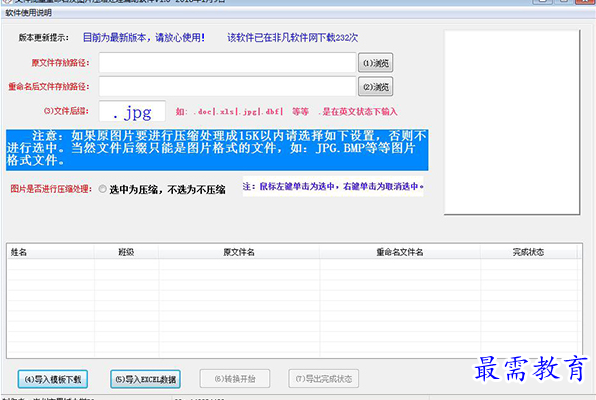Click the 重命名文件名 column header
This screenshot has height=400, width=596.
400,252
